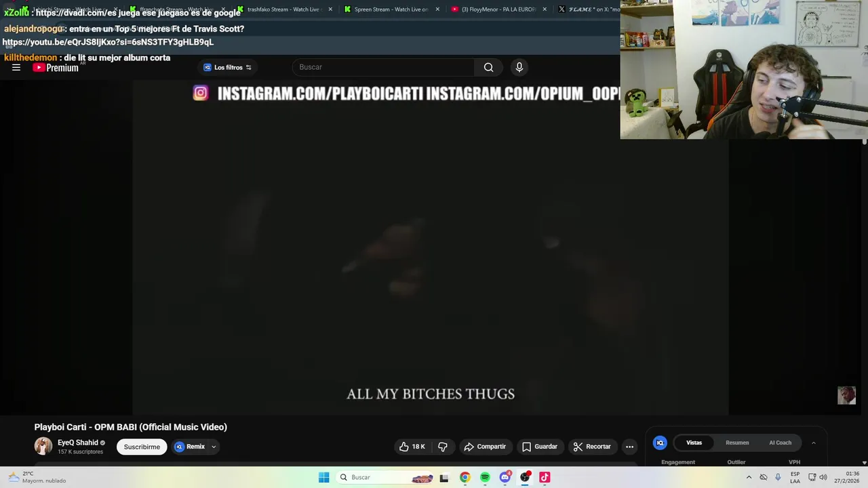Click the Remix button

(x=190, y=447)
